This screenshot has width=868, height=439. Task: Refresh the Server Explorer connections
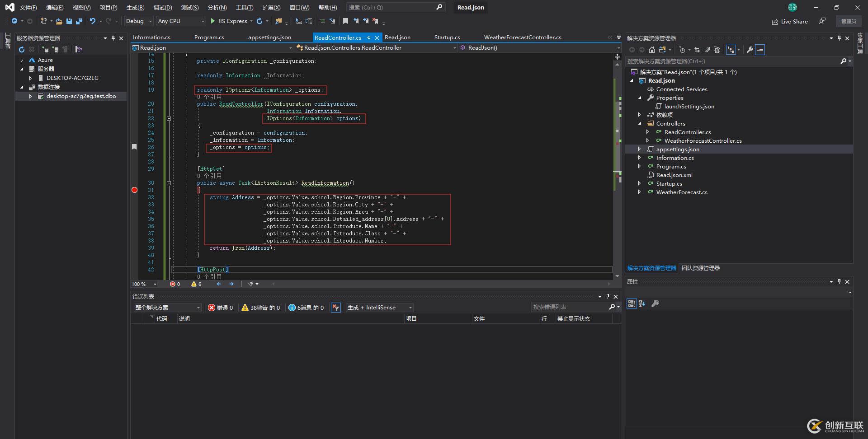pyautogui.click(x=21, y=49)
